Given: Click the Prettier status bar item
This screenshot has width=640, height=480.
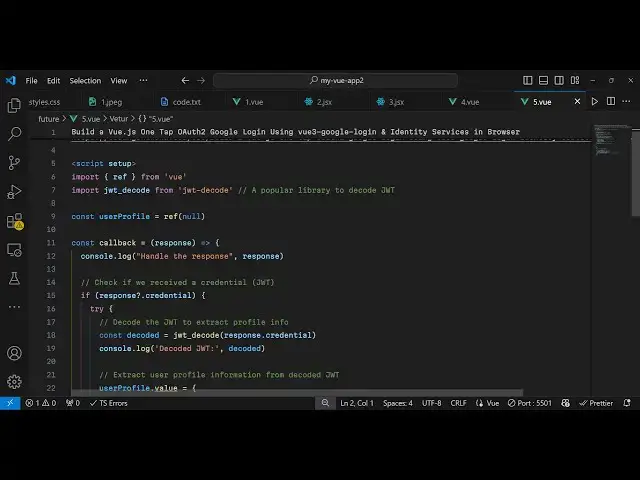Looking at the screenshot, I should (x=596, y=403).
